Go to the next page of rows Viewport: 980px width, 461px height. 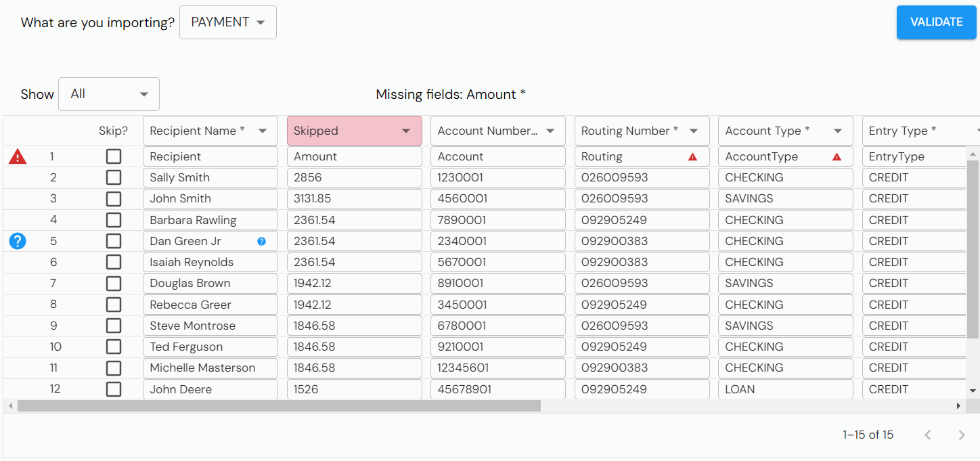point(961,435)
